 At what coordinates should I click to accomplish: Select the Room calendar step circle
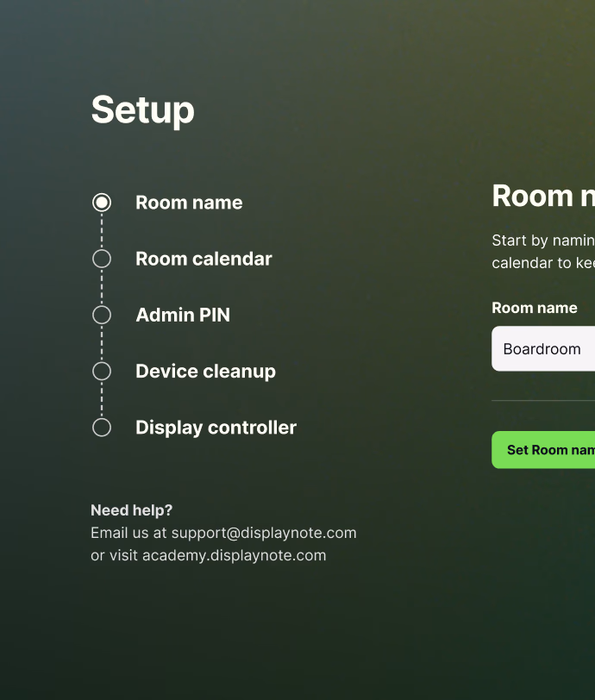click(102, 259)
